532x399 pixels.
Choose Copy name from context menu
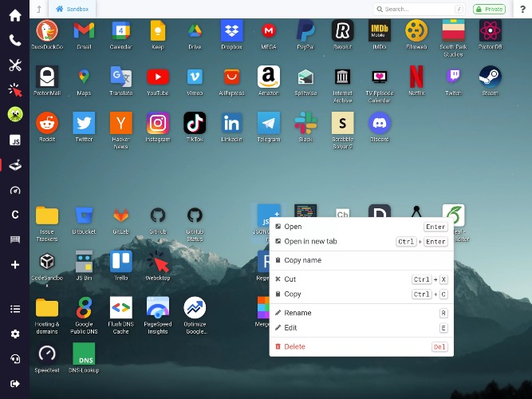click(361, 260)
